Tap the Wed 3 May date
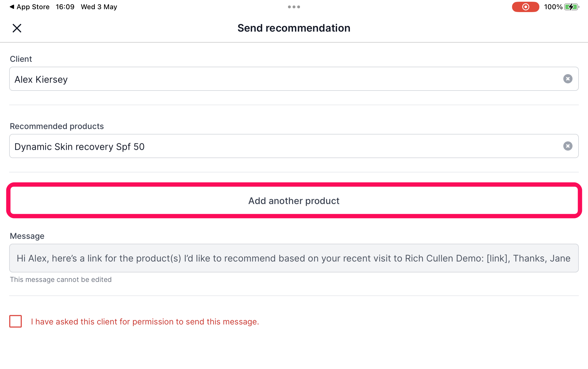The image size is (588, 369). tap(99, 7)
